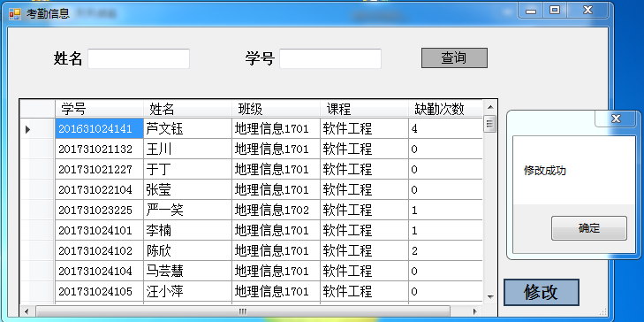Click the 修改 modify button
Screen dimensions: 644x322
click(x=542, y=293)
